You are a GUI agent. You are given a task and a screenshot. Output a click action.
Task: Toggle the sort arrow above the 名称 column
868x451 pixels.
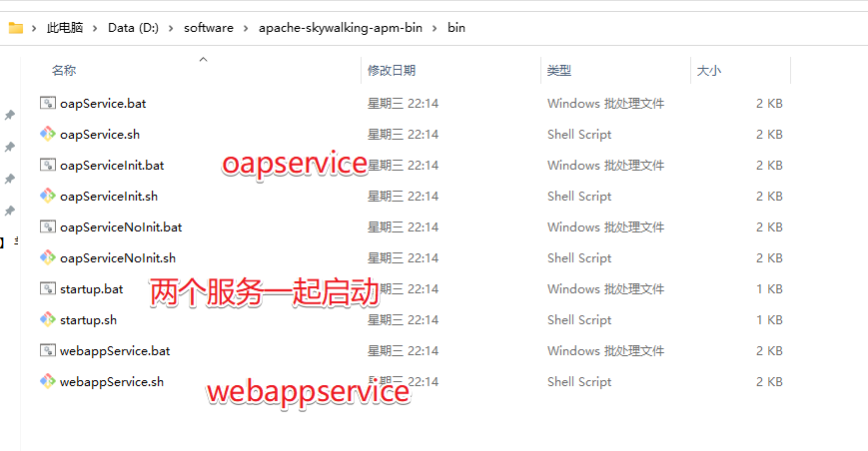pyautogui.click(x=203, y=59)
